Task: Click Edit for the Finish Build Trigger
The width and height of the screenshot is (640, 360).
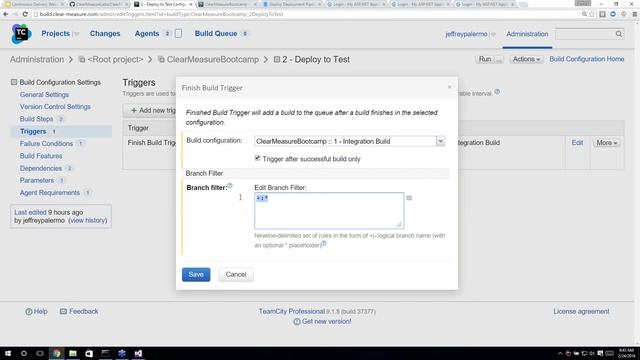Action: click(x=577, y=142)
